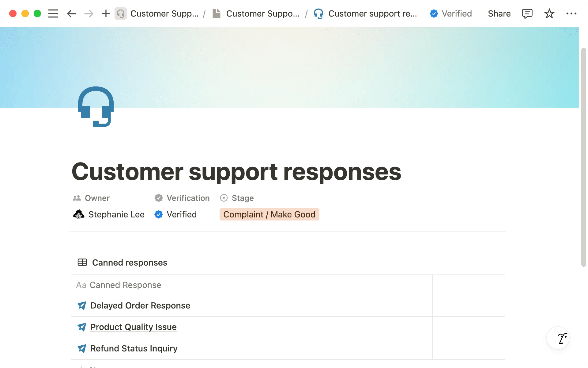Toggle the sidebar hamburger icon

coord(53,13)
